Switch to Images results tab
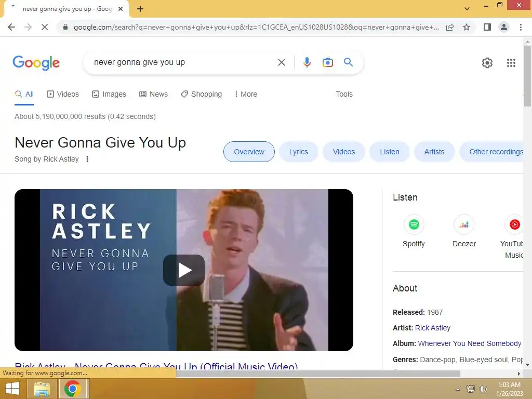 click(x=109, y=95)
